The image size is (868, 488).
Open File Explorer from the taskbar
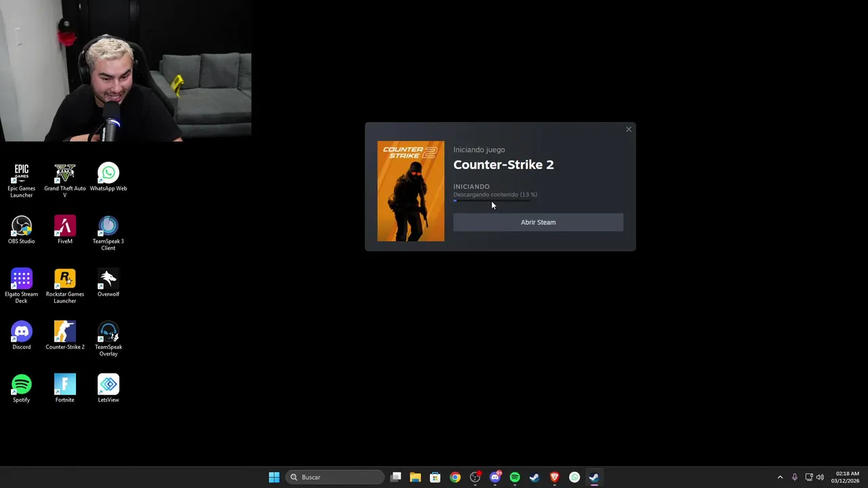[415, 477]
